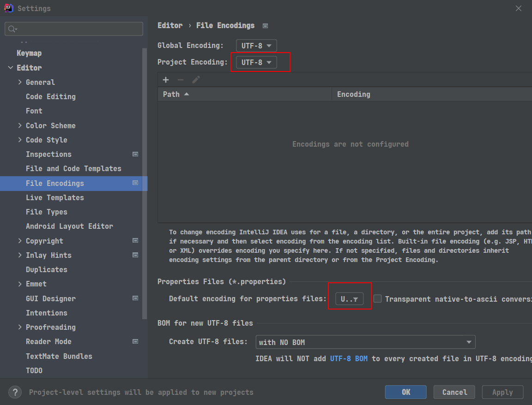
Task: Click the remove path minus icon
Action: pyautogui.click(x=181, y=80)
